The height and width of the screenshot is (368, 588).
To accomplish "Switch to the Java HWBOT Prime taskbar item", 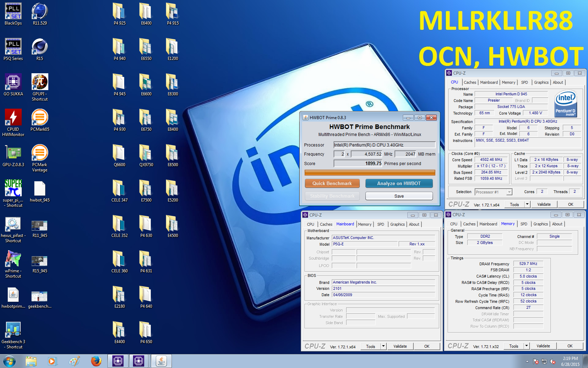I will (161, 361).
